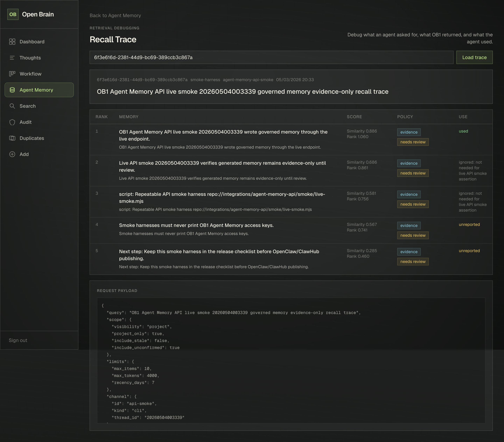This screenshot has width=504, height=442.
Task: Click the POLICY column header
Action: [405, 117]
